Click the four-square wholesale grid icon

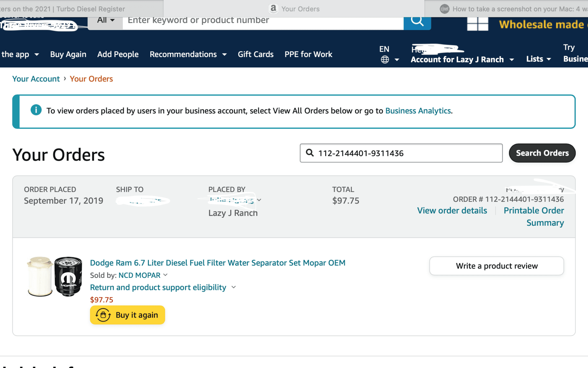point(478,24)
